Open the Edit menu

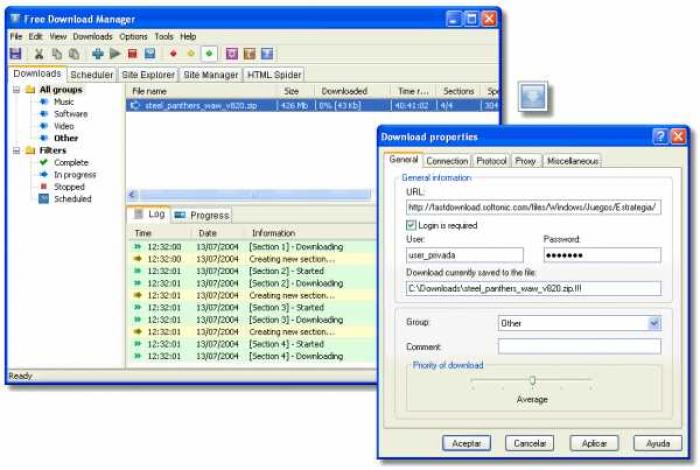click(35, 37)
